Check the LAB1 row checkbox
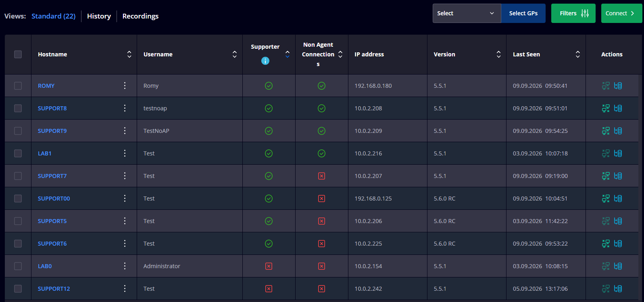The height and width of the screenshot is (302, 644). pos(18,153)
